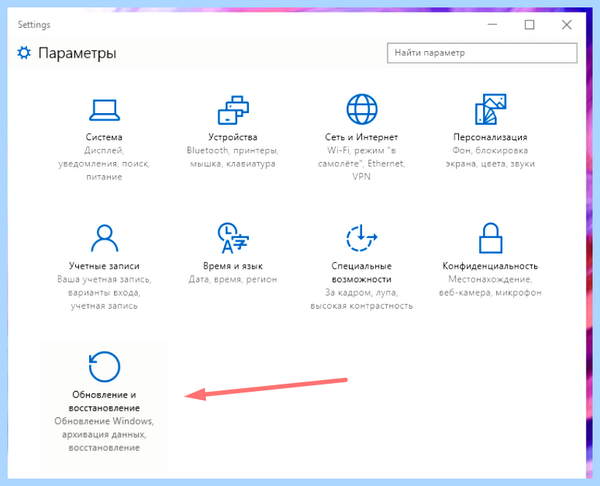This screenshot has height=486, width=600.
Task: Click the Settings window title text
Action: pos(34,24)
